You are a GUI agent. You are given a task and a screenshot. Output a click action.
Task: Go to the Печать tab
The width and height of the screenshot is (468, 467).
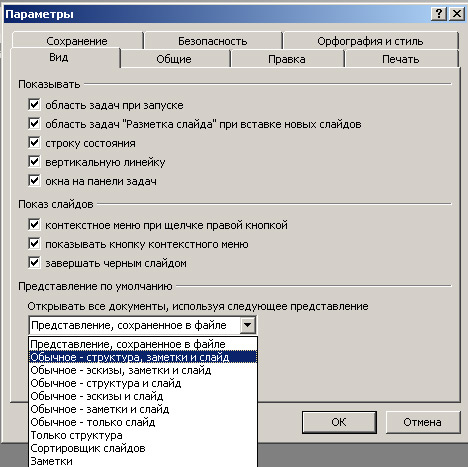(x=401, y=59)
